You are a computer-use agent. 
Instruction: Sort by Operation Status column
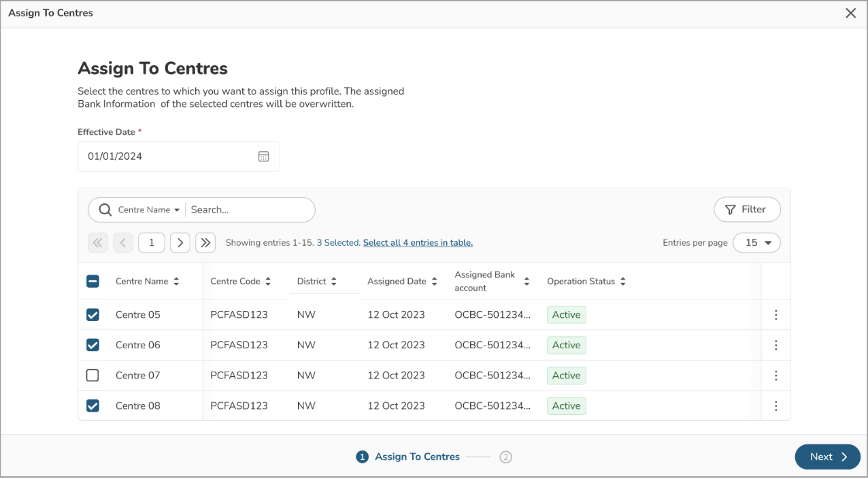coord(623,282)
